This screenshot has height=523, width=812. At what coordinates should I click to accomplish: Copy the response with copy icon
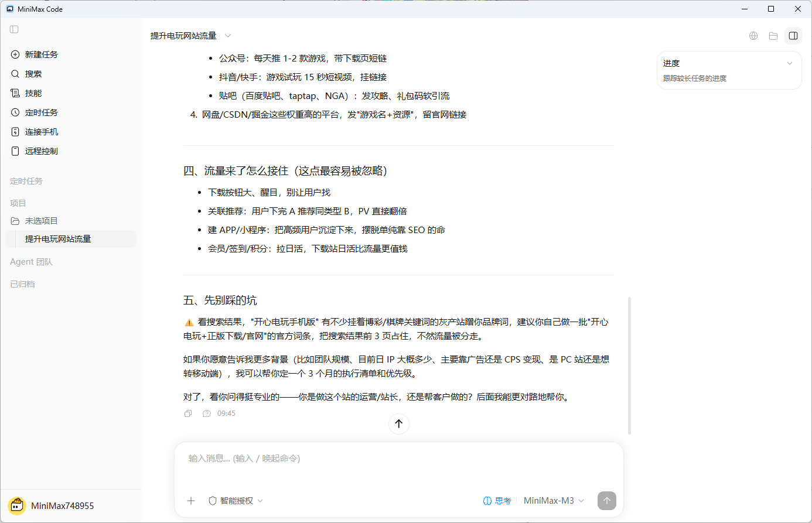point(188,413)
